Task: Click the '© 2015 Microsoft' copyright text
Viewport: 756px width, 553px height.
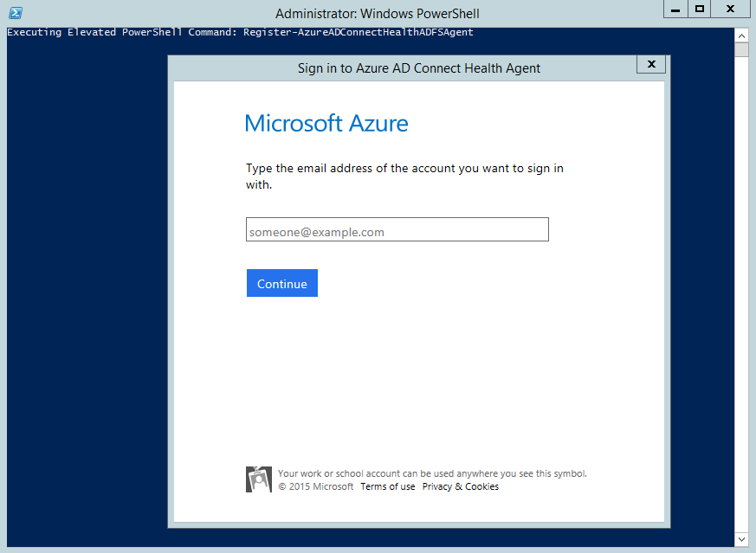Action: [x=316, y=486]
